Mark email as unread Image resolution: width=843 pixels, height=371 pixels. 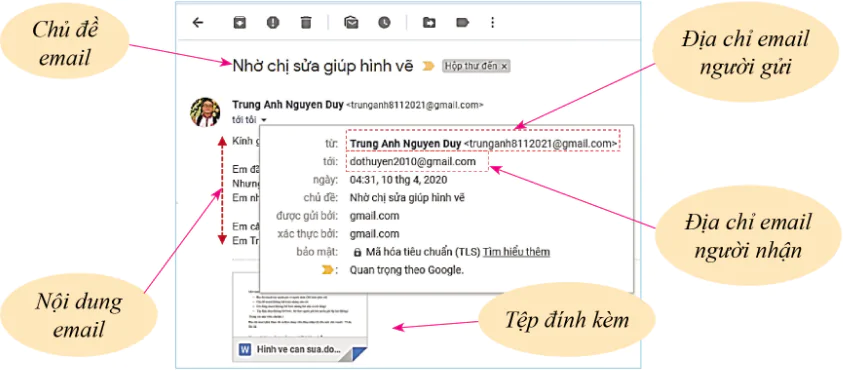tap(351, 23)
